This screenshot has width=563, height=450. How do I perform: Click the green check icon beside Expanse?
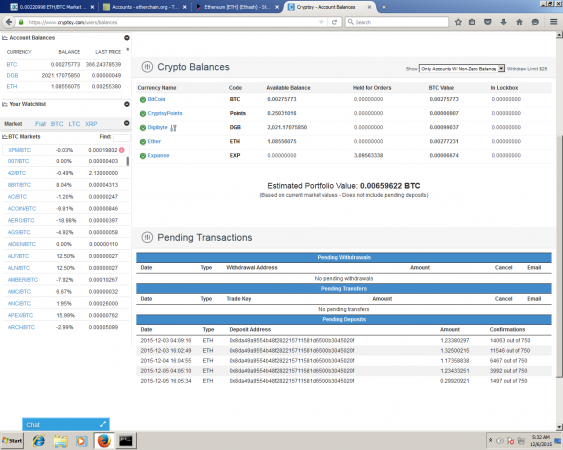point(143,156)
